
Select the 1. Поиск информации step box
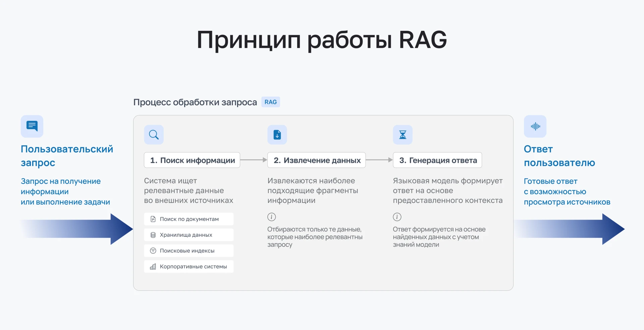point(192,160)
